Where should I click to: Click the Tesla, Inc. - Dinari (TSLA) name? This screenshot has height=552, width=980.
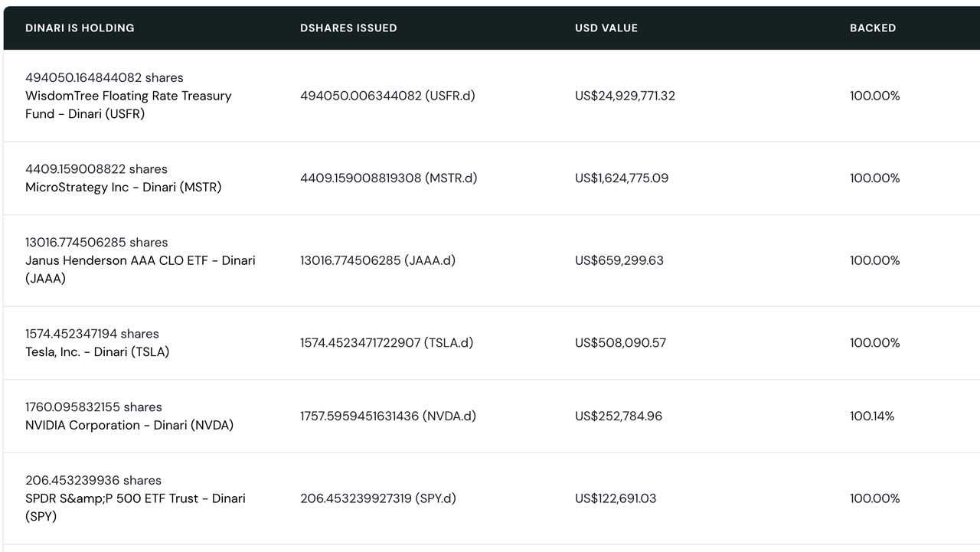point(97,352)
